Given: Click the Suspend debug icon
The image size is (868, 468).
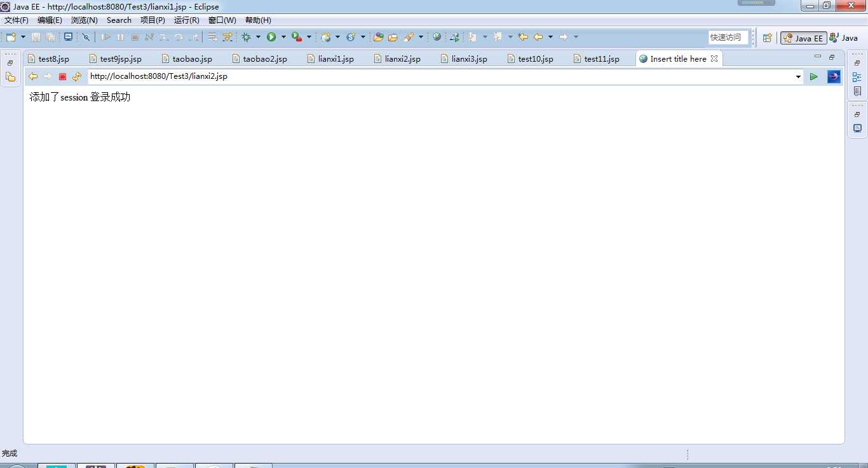Looking at the screenshot, I should pos(120,38).
